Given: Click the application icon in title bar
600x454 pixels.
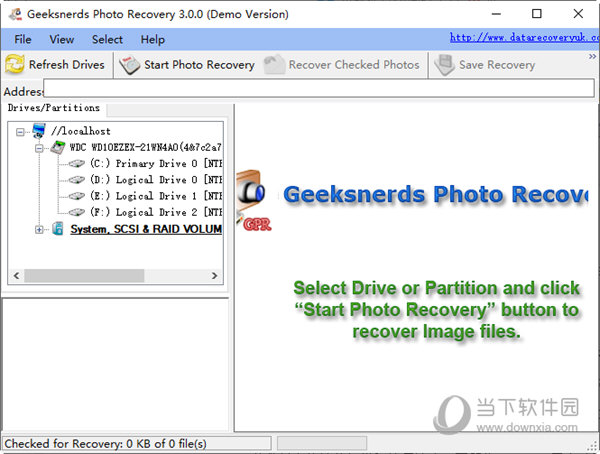Looking at the screenshot, I should tap(16, 14).
